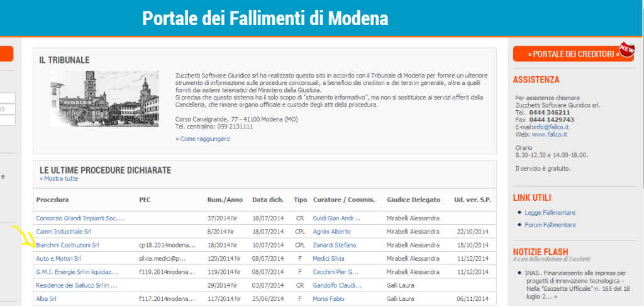
Task: Select curator Medici Silvia
Action: coord(328,259)
